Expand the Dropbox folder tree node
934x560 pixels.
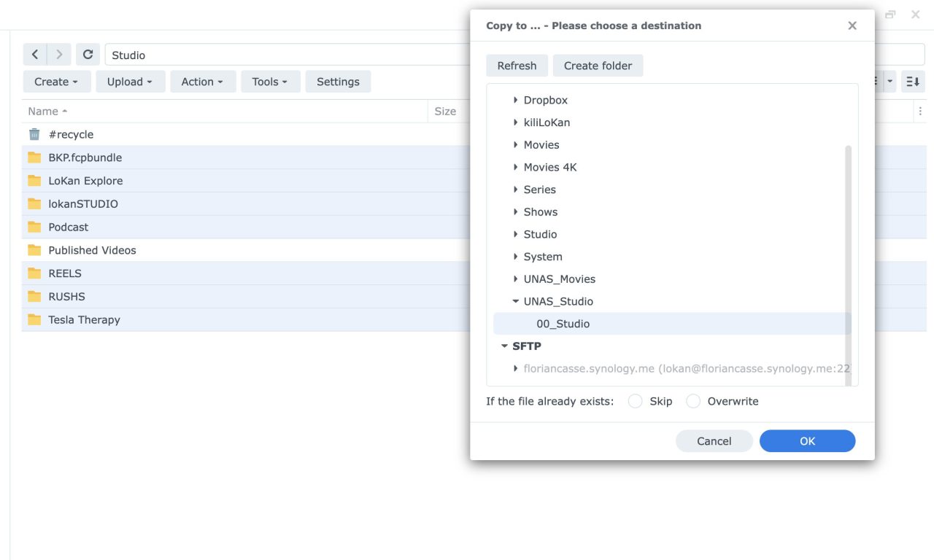pos(515,100)
